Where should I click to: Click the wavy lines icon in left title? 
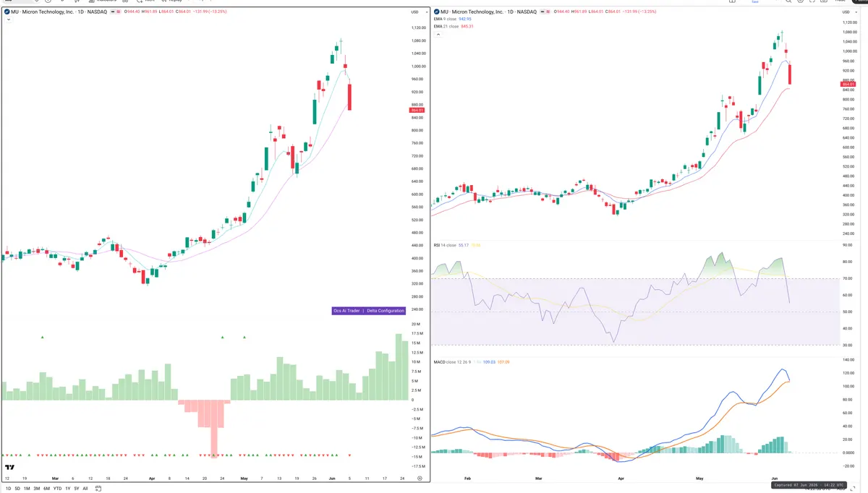(x=119, y=12)
